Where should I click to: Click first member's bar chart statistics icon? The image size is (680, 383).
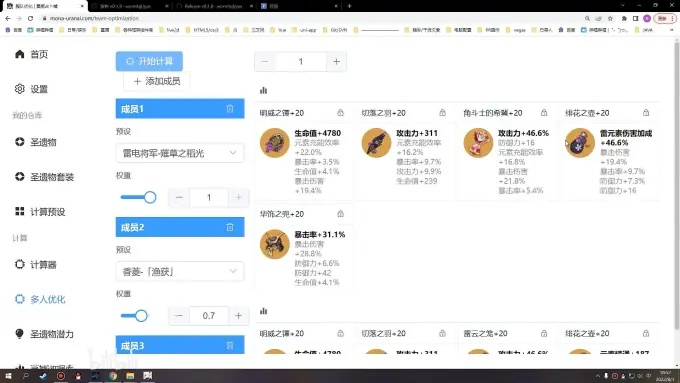pyautogui.click(x=263, y=90)
